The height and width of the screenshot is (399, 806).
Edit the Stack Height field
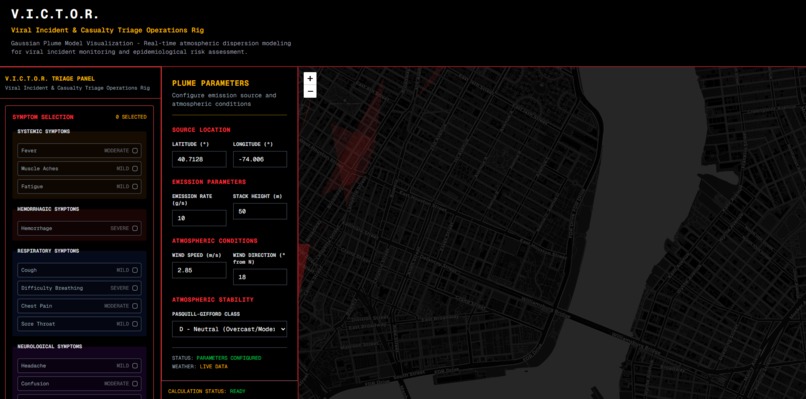click(x=260, y=211)
